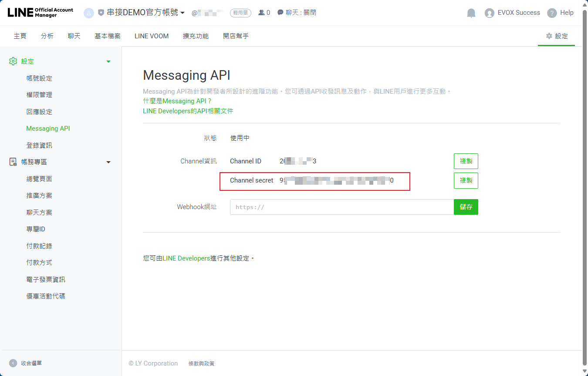
Task: Copy the Channel secret with 複製 button
Action: 466,180
